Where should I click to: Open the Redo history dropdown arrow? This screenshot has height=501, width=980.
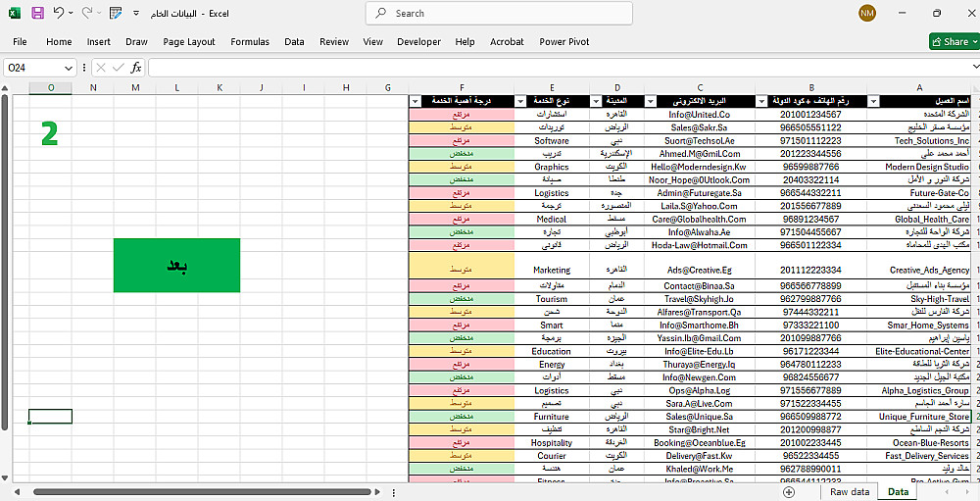tap(99, 13)
